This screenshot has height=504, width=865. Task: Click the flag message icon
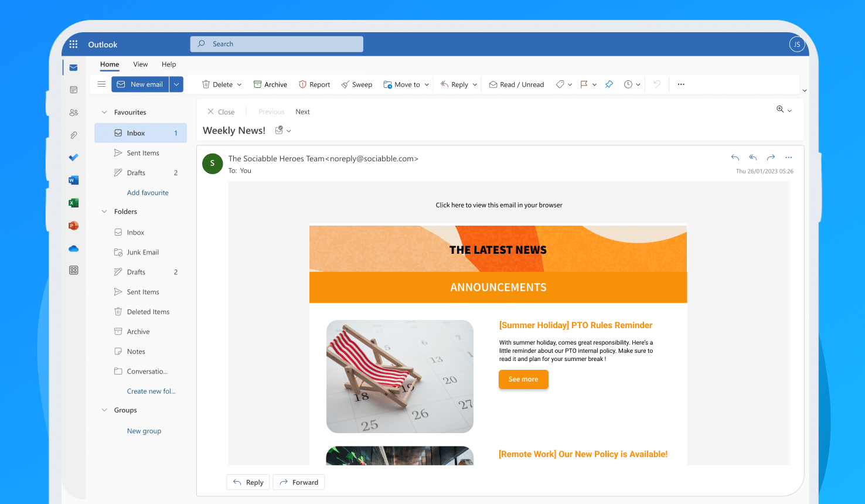(584, 84)
